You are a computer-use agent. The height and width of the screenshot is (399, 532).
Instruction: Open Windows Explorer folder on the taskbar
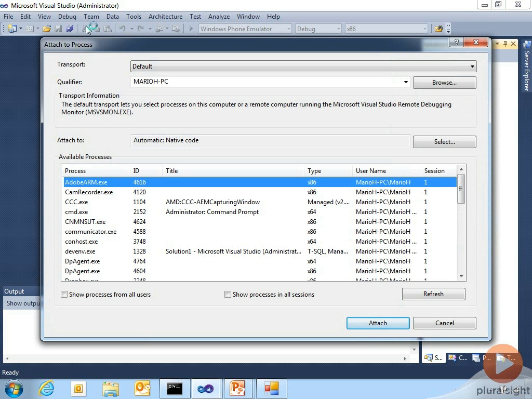(x=111, y=389)
